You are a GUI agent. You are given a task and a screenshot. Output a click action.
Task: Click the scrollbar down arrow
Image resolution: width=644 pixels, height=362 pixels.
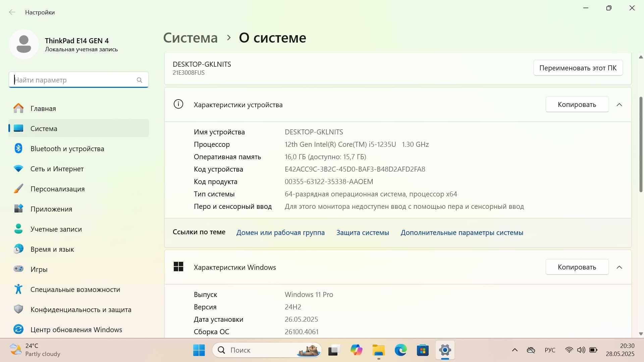(641, 334)
